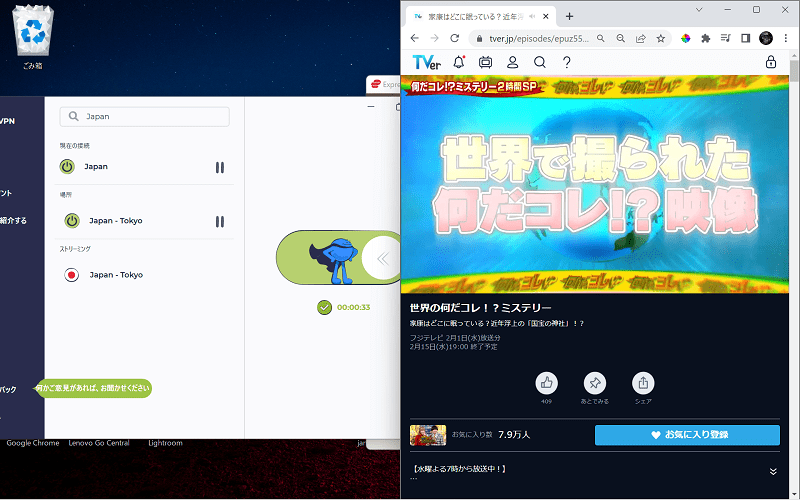
Task: View site info lock icon
Action: tap(479, 39)
